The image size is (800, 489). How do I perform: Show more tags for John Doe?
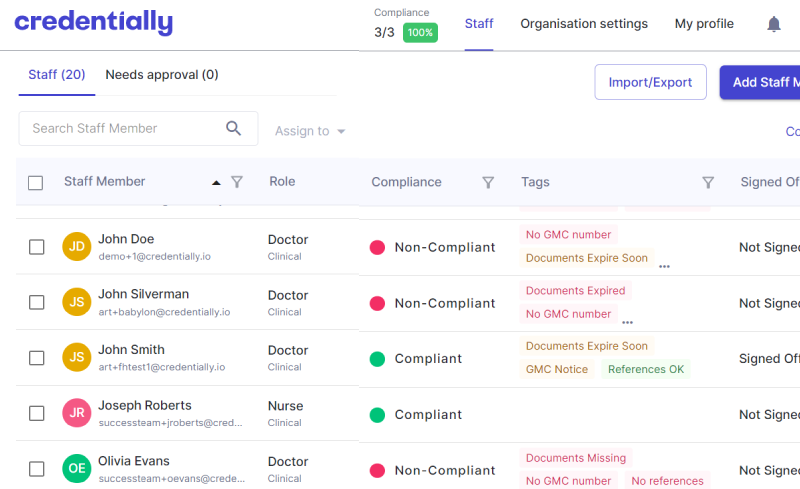click(x=664, y=266)
